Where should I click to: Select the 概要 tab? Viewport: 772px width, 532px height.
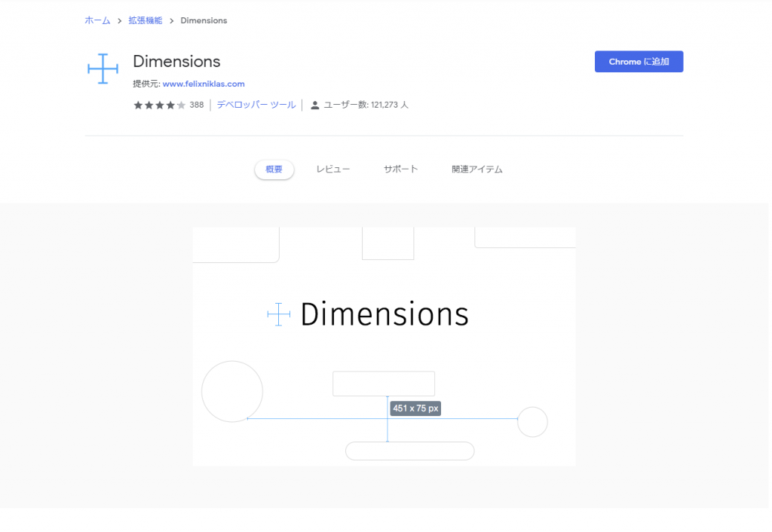(274, 170)
